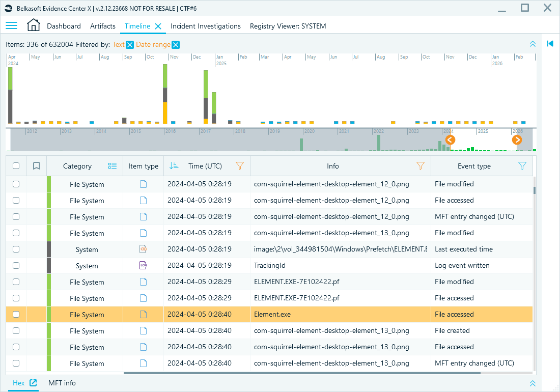Check the ELEMENT.EXE-7E102422.pf File modified row

click(16, 282)
